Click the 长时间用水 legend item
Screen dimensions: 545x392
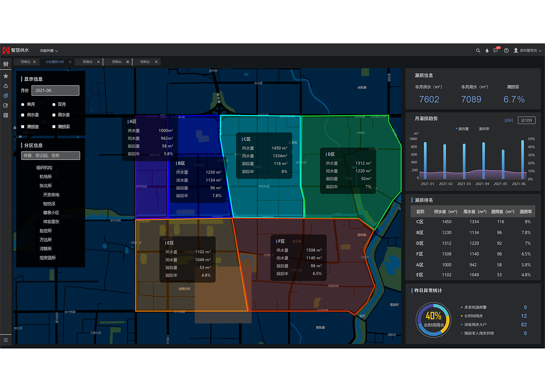tap(472, 316)
